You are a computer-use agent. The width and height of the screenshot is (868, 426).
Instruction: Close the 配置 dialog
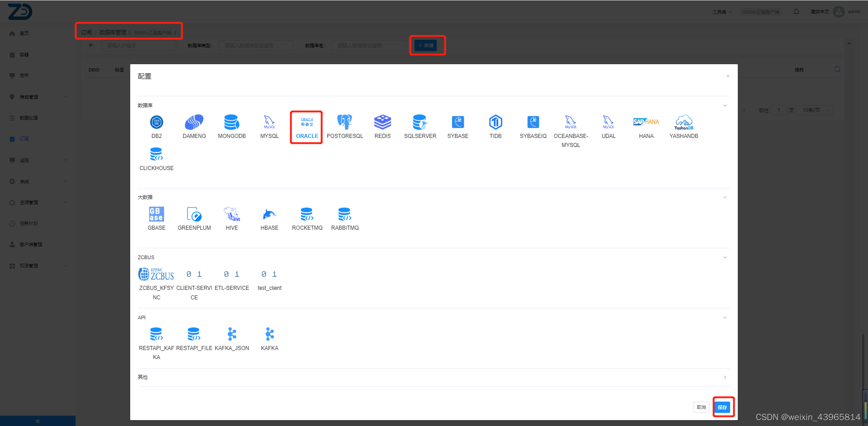click(728, 76)
